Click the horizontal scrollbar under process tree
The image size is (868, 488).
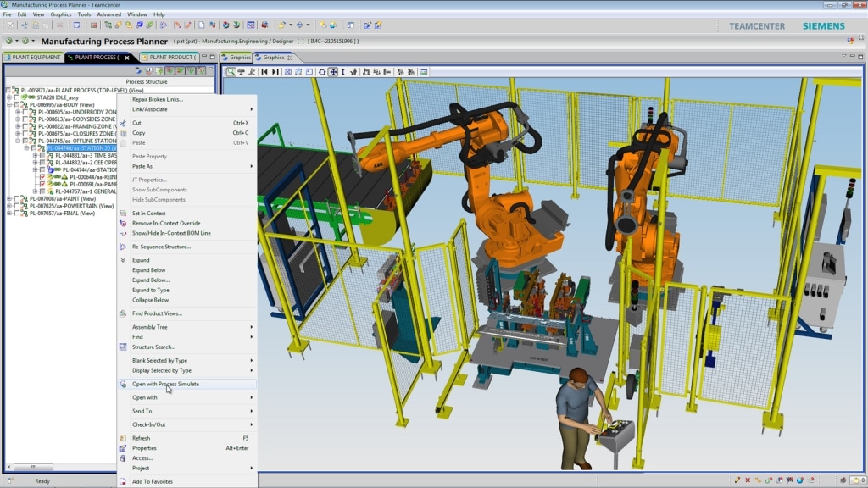click(x=33, y=467)
